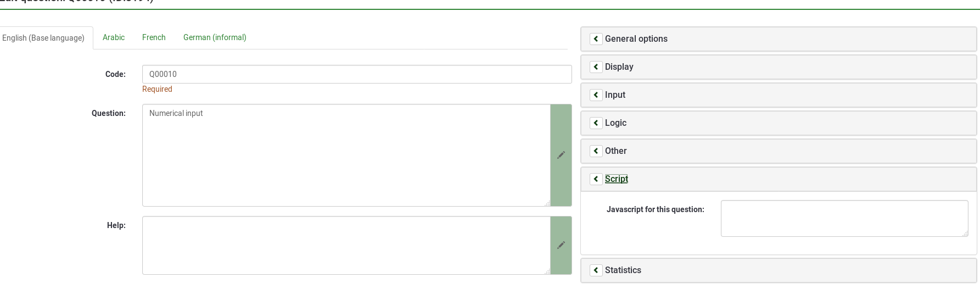Switch to the Arabic language tab
Viewport: 980px width, 305px height.
click(114, 37)
